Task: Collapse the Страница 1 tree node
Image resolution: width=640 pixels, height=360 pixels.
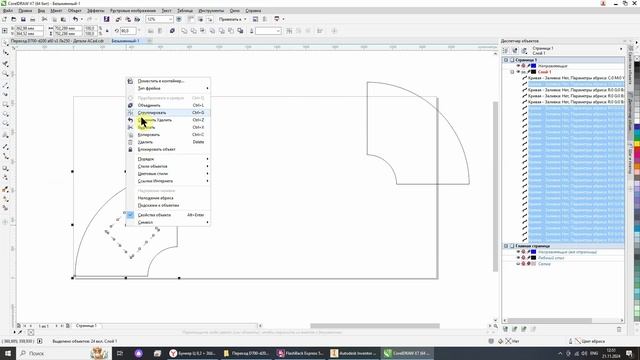Action: coord(506,60)
